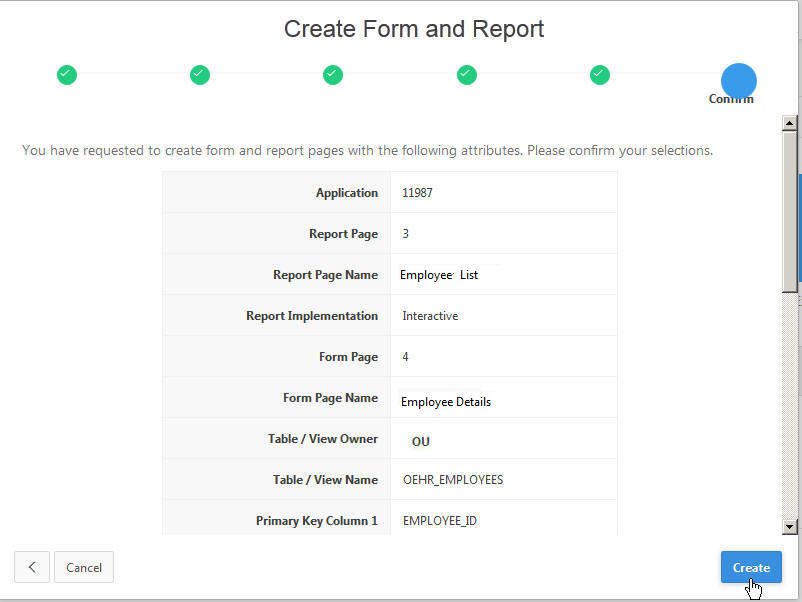Click the second completed wizard step checkmark

pyautogui.click(x=200, y=74)
